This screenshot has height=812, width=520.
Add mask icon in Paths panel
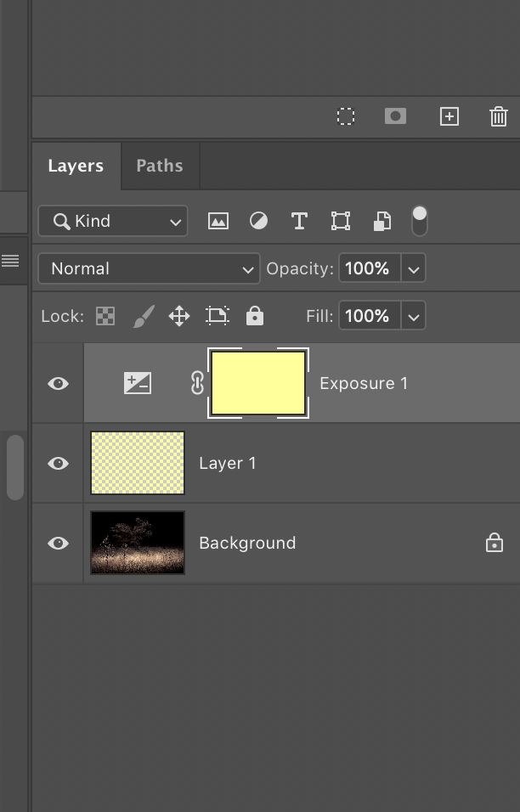click(x=395, y=116)
